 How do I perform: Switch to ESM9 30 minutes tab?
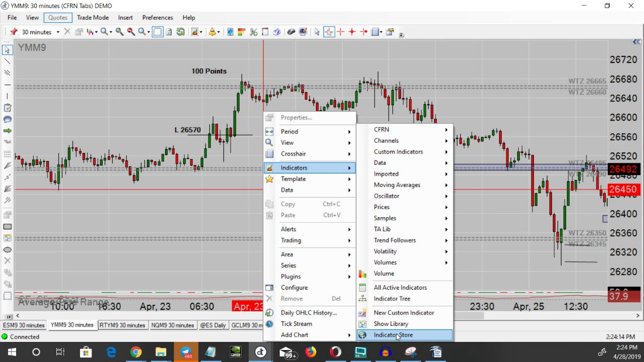click(24, 325)
